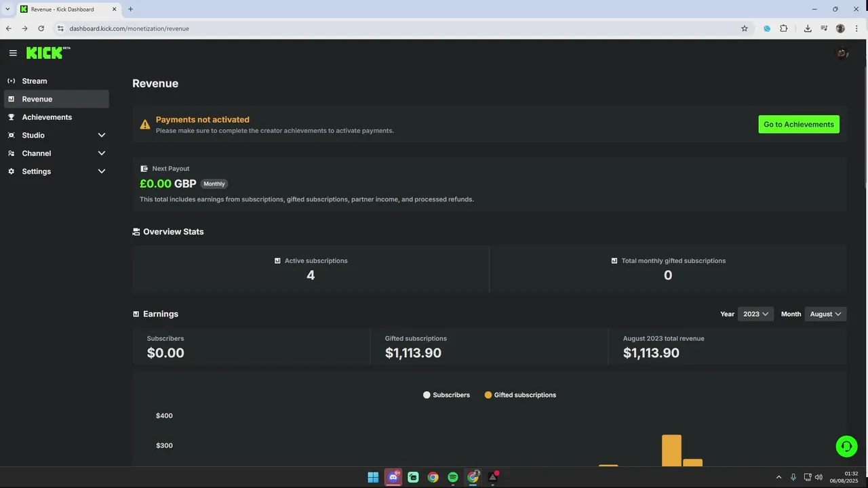Click the Settings sidebar label
Screen dimensions: 868x488
pos(37,171)
